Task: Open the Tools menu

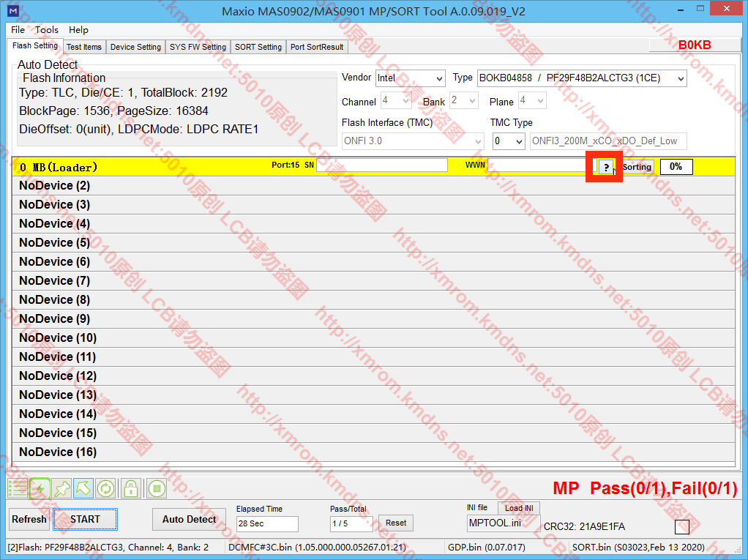Action: coord(47,30)
